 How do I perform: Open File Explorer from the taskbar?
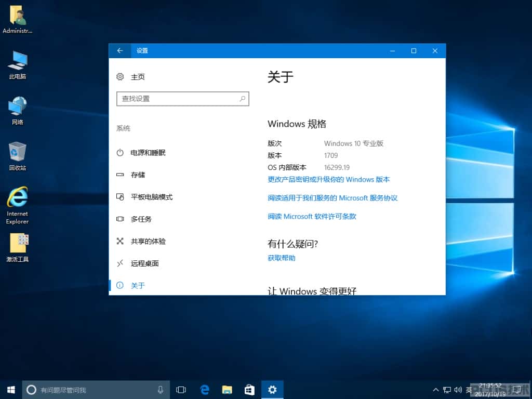tap(227, 390)
